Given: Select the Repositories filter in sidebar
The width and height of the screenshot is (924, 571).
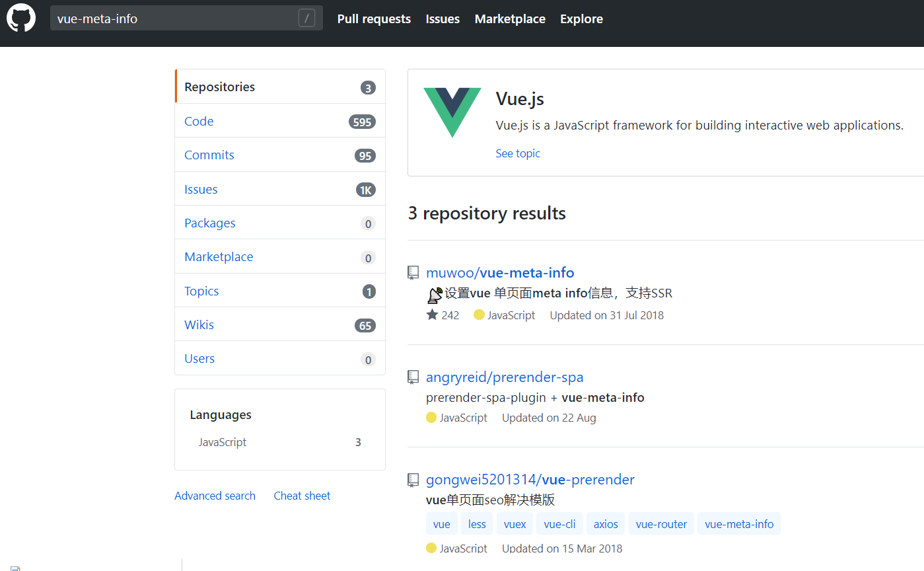Looking at the screenshot, I should coord(280,87).
